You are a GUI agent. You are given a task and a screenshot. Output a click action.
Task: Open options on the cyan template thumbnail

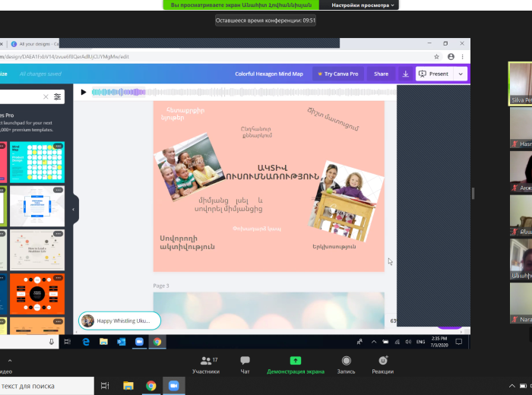click(x=58, y=146)
